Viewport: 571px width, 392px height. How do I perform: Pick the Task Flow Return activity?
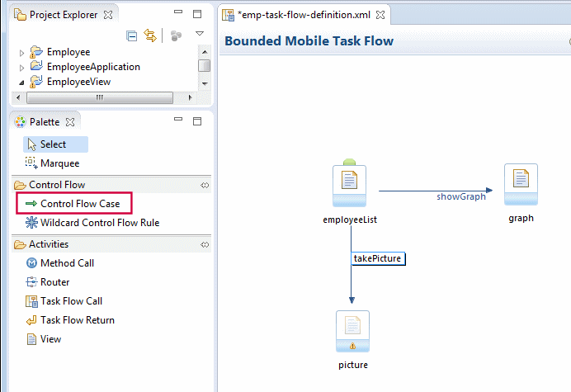point(70,320)
